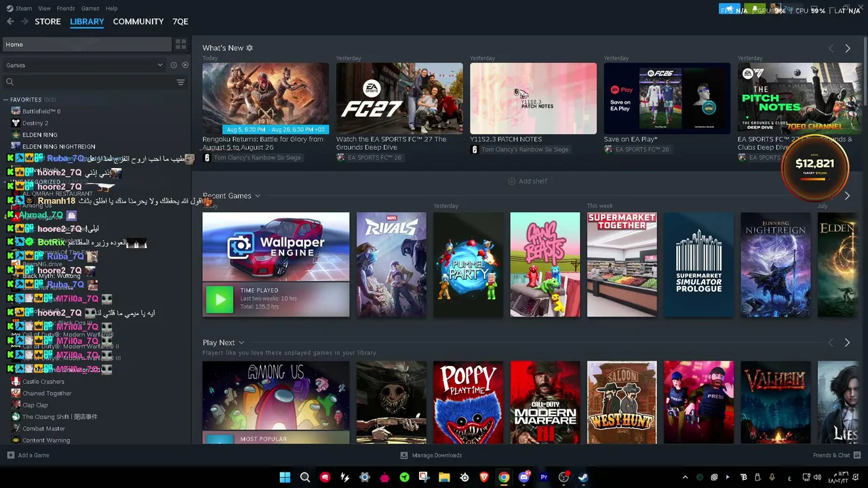The width and height of the screenshot is (868, 488).
Task: Select Battlefield 6 in the game list
Action: pos(41,111)
